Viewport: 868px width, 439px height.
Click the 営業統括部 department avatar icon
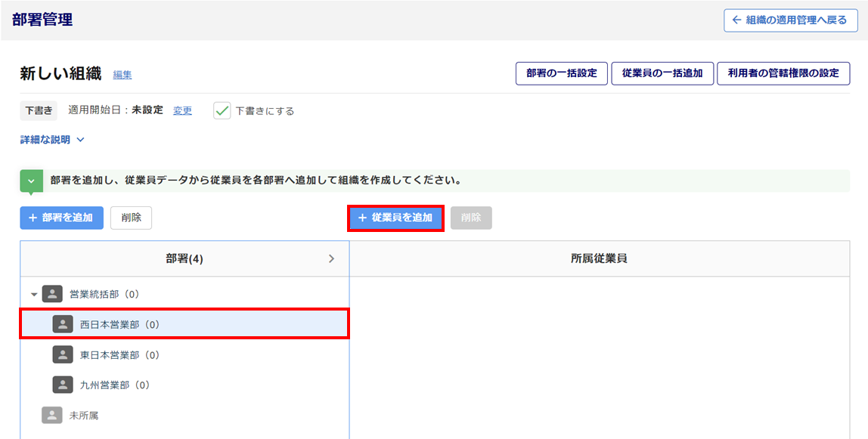pos(52,294)
